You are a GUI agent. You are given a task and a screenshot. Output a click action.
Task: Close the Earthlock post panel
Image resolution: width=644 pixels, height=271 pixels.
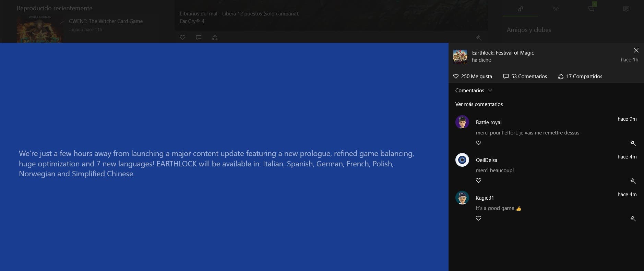[x=636, y=50]
